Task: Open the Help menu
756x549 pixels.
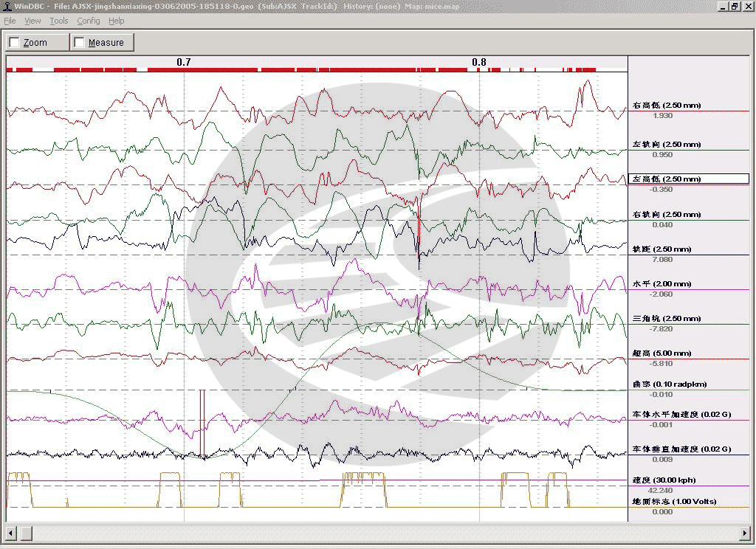Action: click(x=116, y=21)
